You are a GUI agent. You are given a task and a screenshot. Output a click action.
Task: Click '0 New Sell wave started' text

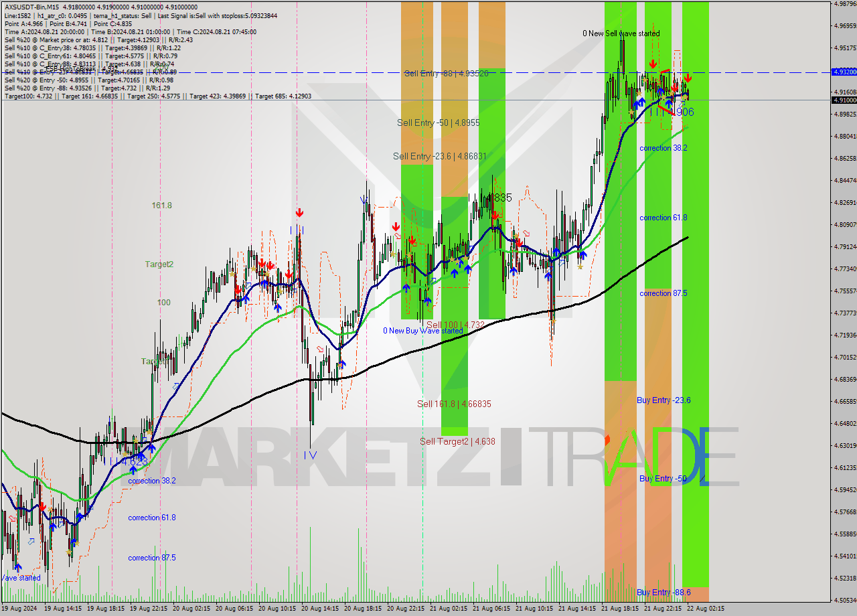coord(621,33)
